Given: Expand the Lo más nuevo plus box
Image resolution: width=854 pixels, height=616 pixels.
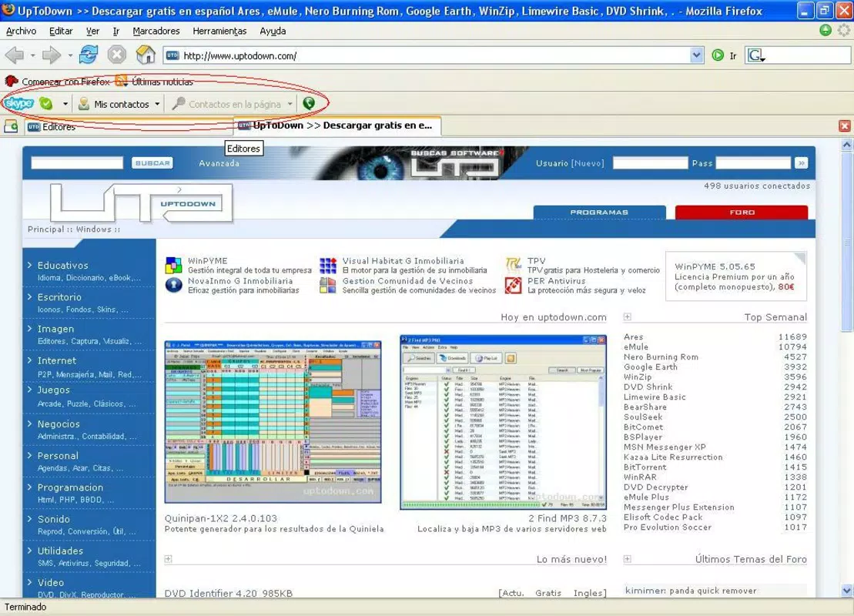Looking at the screenshot, I should click(x=168, y=559).
